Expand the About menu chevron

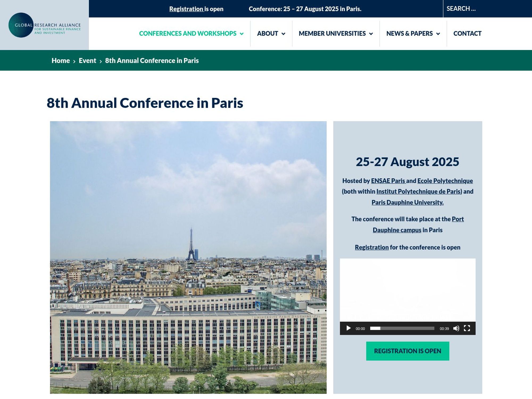[283, 34]
